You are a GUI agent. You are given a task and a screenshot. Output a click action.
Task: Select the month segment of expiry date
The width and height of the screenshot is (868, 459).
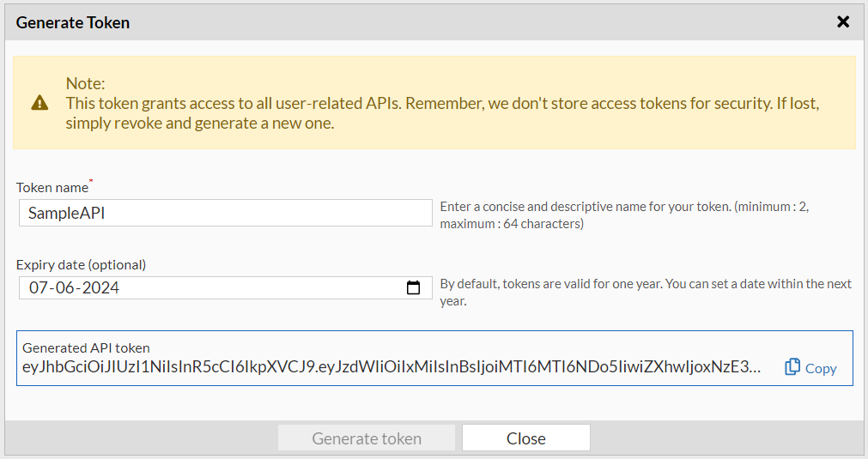66,288
